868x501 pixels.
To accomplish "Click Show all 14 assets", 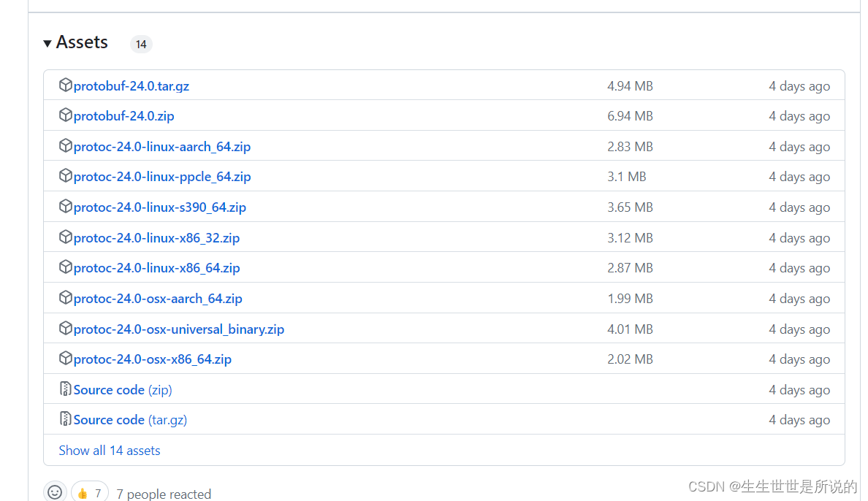I will pyautogui.click(x=110, y=451).
